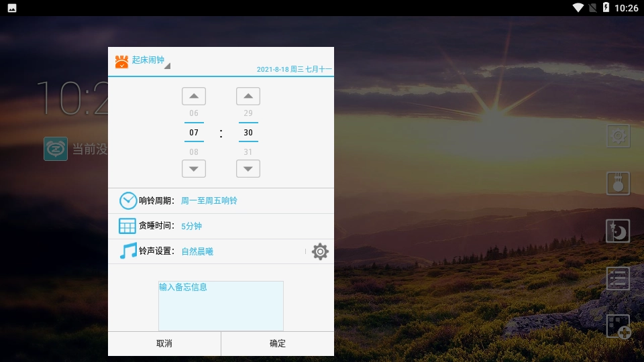Open the 5分钟 snooze time selector
Screen dimensions: 644x362
click(x=192, y=226)
